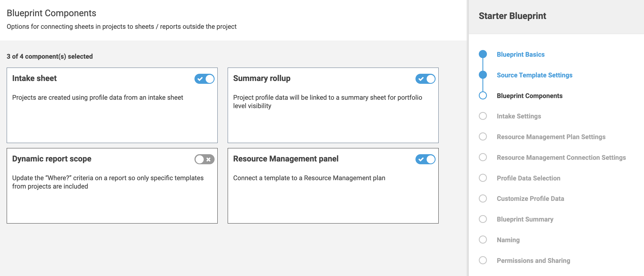Click the Blueprint Components step circle
644x276 pixels.
point(483,96)
